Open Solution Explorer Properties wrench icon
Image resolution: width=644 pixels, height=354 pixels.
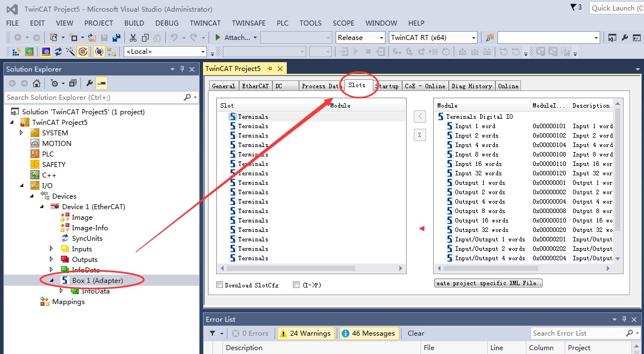click(89, 83)
